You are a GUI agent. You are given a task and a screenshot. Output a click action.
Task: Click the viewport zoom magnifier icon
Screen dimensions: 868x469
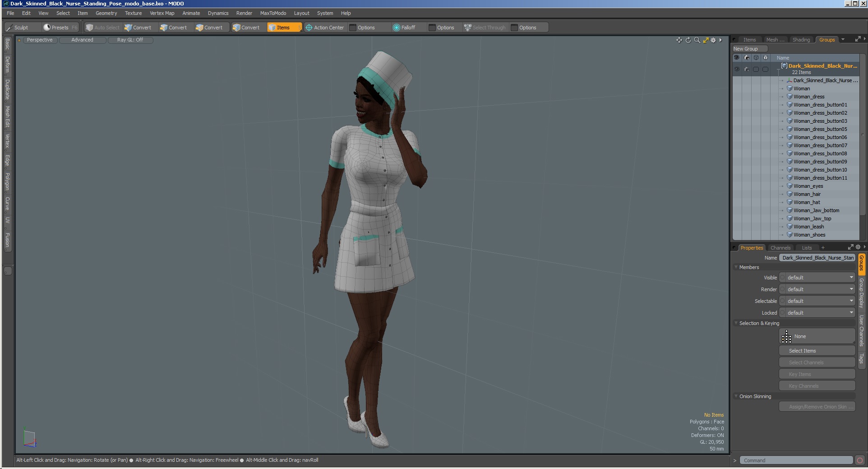[697, 40]
